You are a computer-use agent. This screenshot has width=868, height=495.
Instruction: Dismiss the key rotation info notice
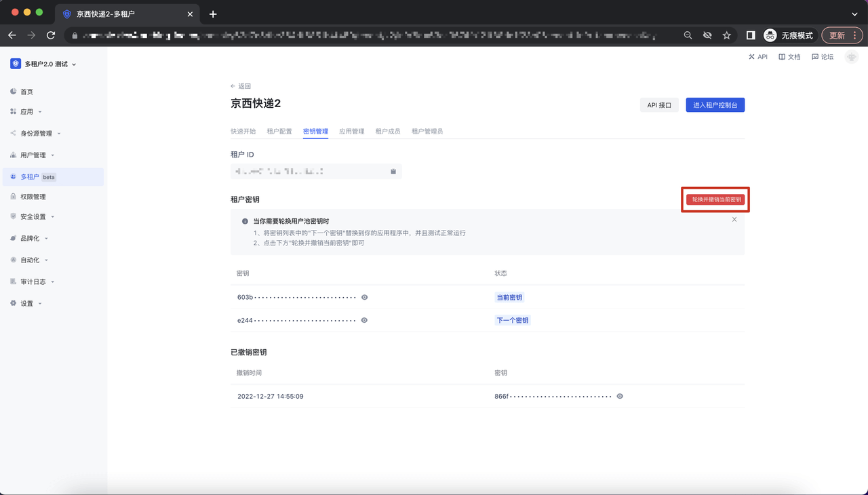coord(734,220)
